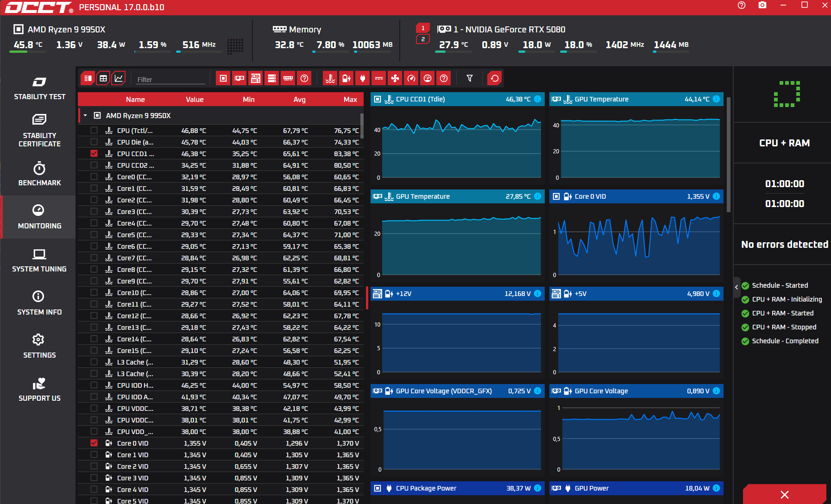Image resolution: width=831 pixels, height=504 pixels.
Task: Click the sensor table vertical scrollbar
Action: tap(362, 125)
